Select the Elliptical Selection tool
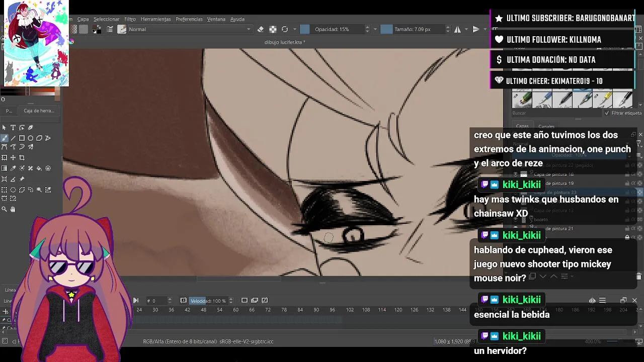 (x=13, y=190)
